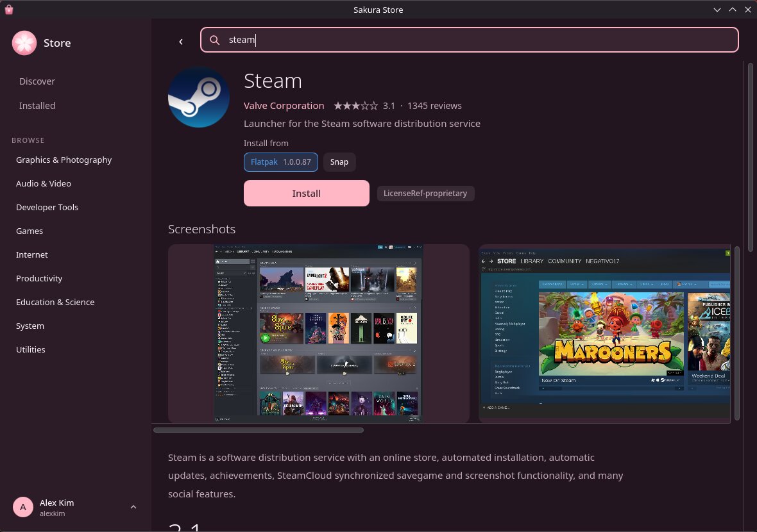The width and height of the screenshot is (757, 532).
Task: Open the Installed apps page
Action: pyautogui.click(x=37, y=106)
